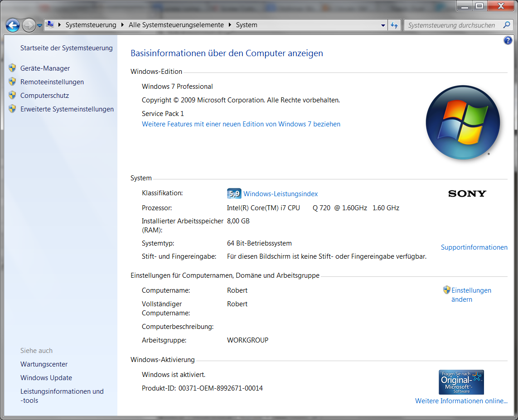Click shield icon beside Einstellungen ändern

point(447,290)
